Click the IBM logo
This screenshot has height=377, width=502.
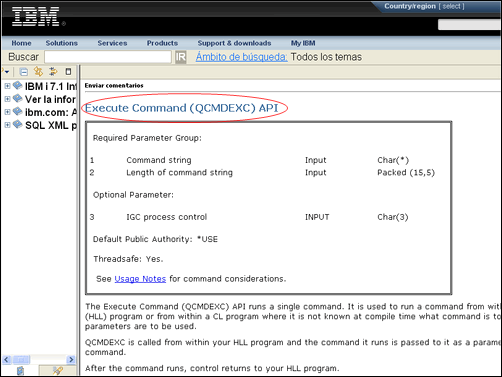(36, 16)
